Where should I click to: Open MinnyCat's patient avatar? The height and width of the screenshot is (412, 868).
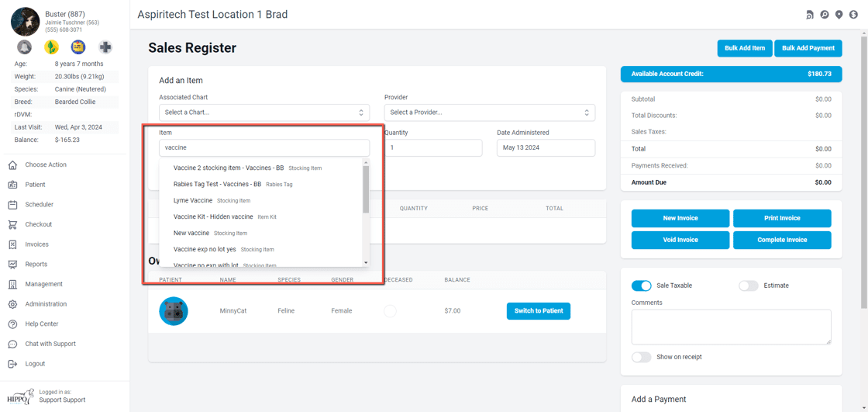[x=174, y=311]
